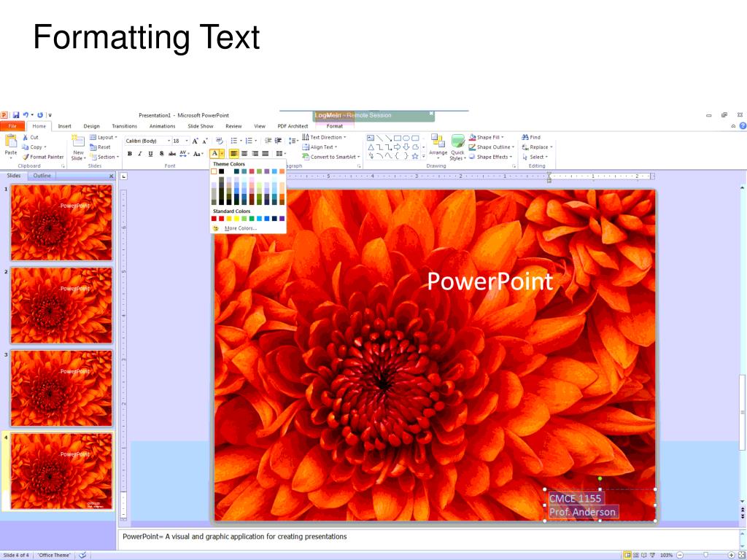
Task: Open the Section dropdown
Action: 104,157
